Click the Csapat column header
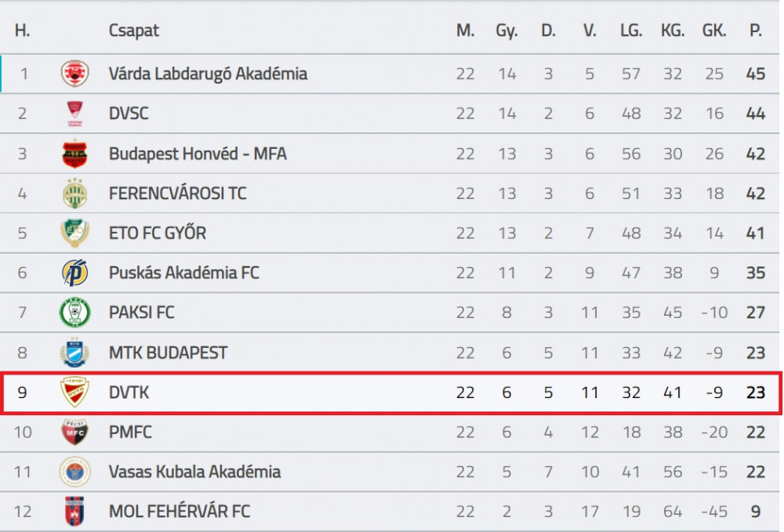784x532 pixels. pyautogui.click(x=133, y=31)
